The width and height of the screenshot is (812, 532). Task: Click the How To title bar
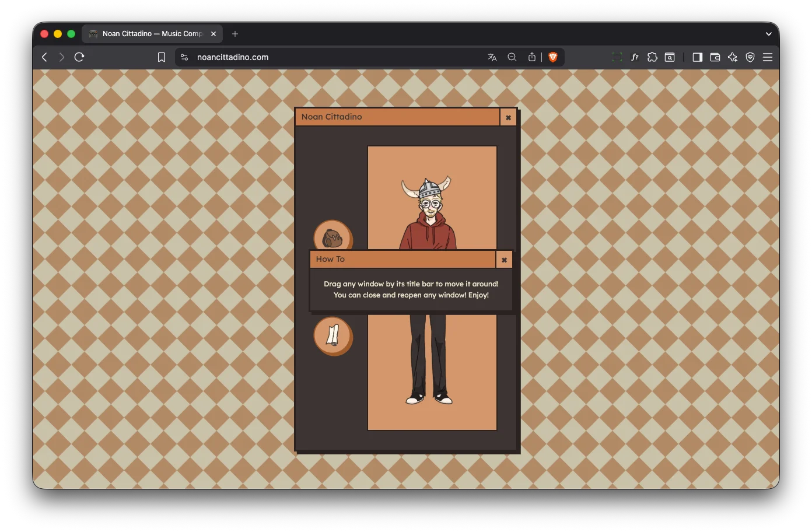[x=402, y=259]
